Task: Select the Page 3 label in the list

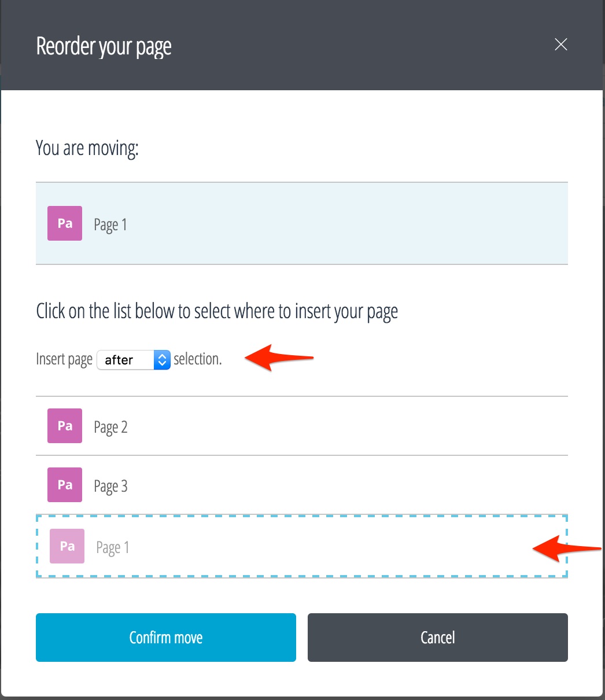Action: click(110, 487)
